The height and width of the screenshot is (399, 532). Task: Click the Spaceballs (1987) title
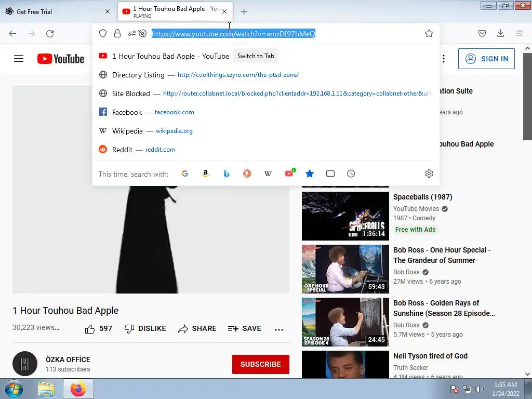pos(422,197)
